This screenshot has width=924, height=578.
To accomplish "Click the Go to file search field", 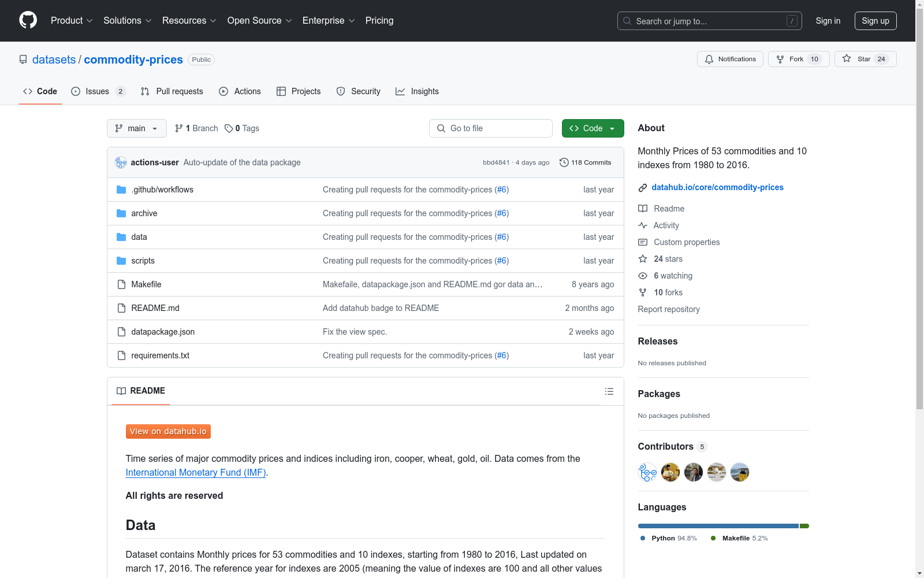I will point(491,128).
